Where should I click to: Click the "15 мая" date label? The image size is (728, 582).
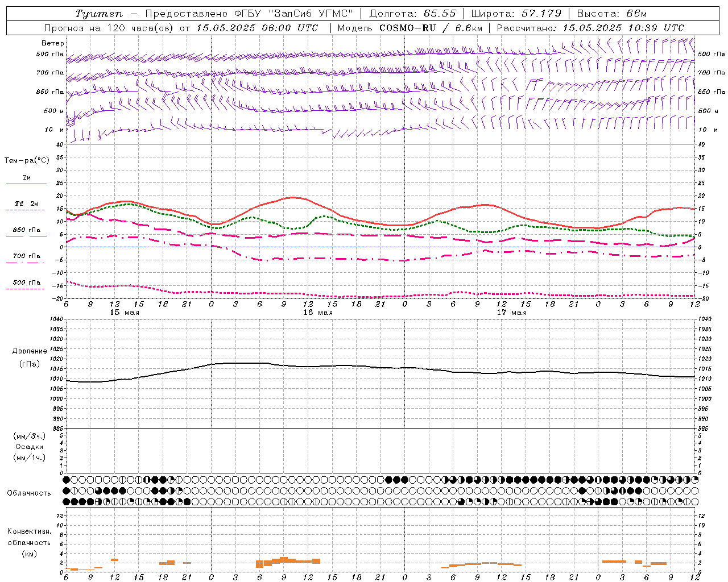(x=125, y=313)
